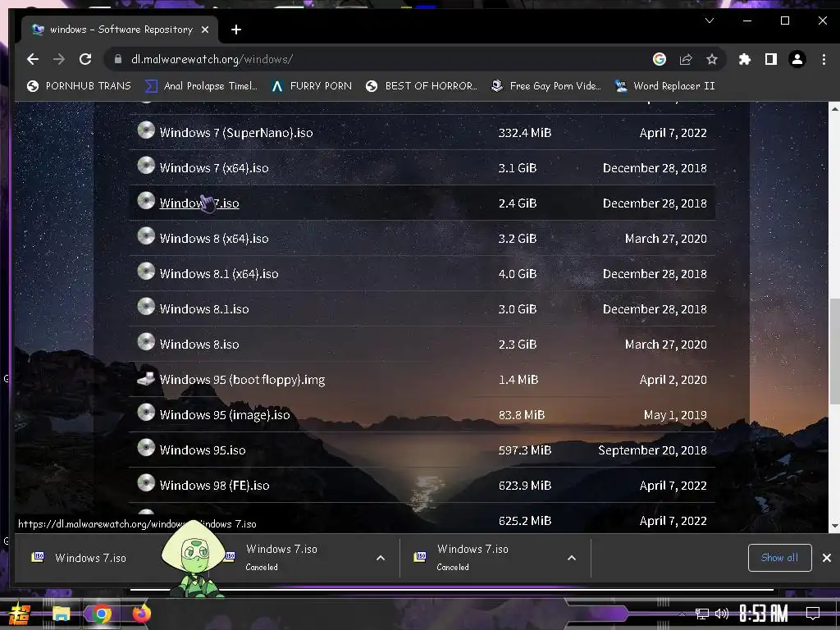Open the Start menu on taskbar
The height and width of the screenshot is (630, 840).
tap(19, 614)
